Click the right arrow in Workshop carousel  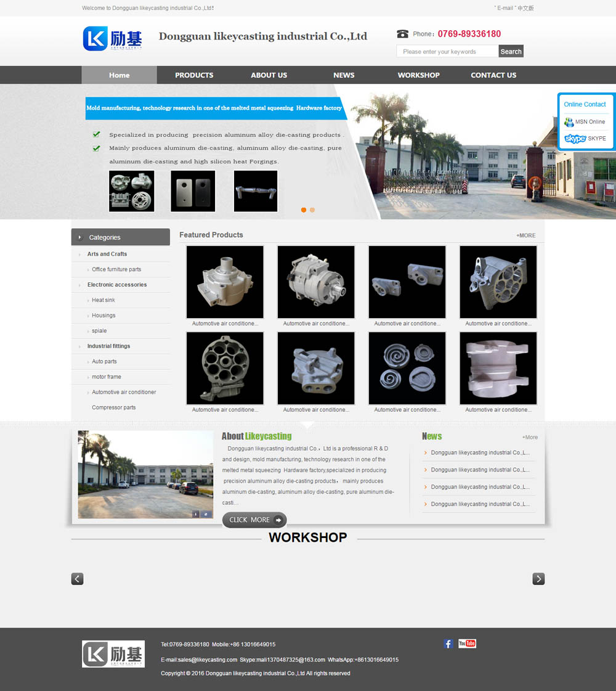click(x=538, y=579)
